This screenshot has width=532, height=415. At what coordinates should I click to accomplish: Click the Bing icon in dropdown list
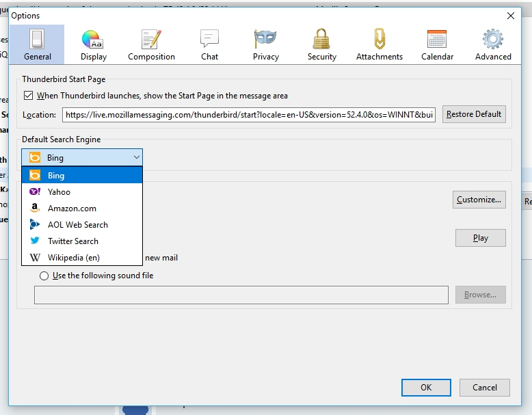click(35, 175)
